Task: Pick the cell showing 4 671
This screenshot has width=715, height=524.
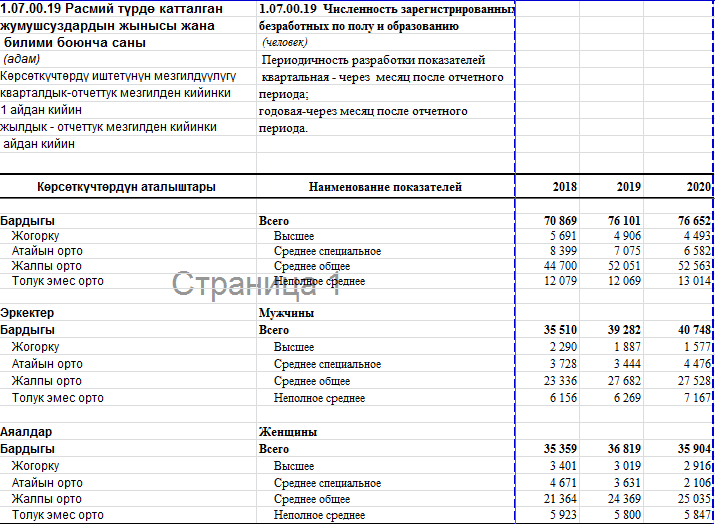Action: coord(547,482)
